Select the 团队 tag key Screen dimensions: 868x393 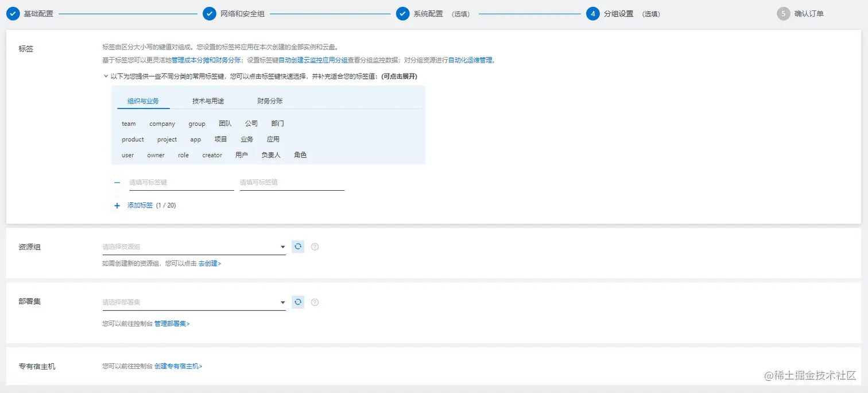225,124
